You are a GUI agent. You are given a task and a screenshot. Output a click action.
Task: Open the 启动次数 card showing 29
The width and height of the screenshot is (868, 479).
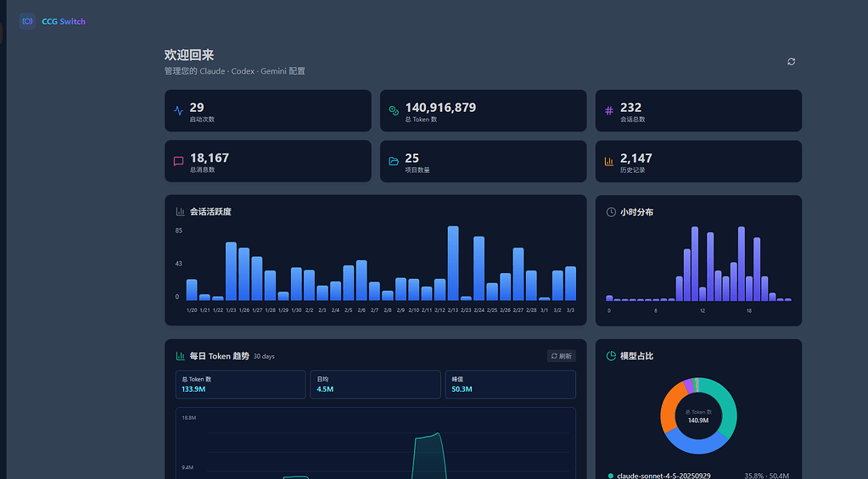click(268, 110)
